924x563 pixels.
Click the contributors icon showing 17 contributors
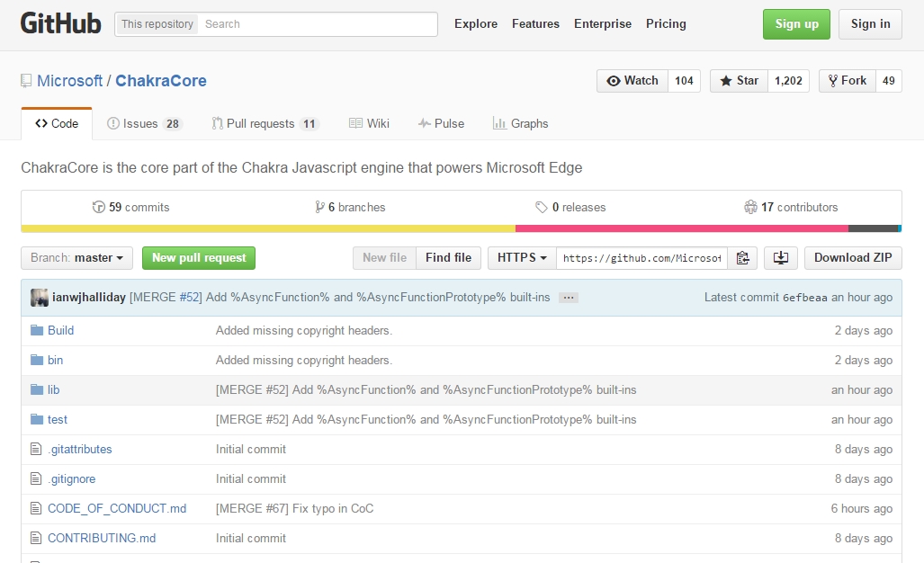pyautogui.click(x=751, y=206)
